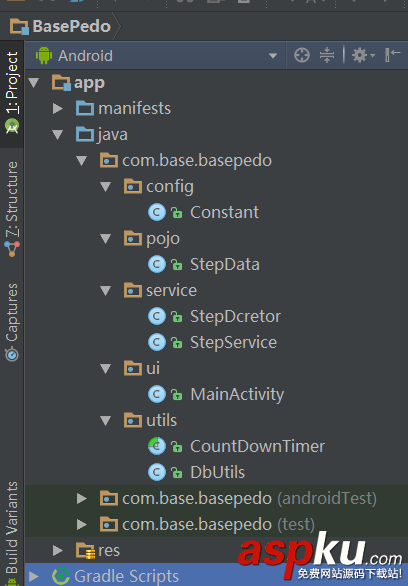The image size is (408, 586).
Task: Select the CountDownTimer class name
Action: tap(257, 446)
